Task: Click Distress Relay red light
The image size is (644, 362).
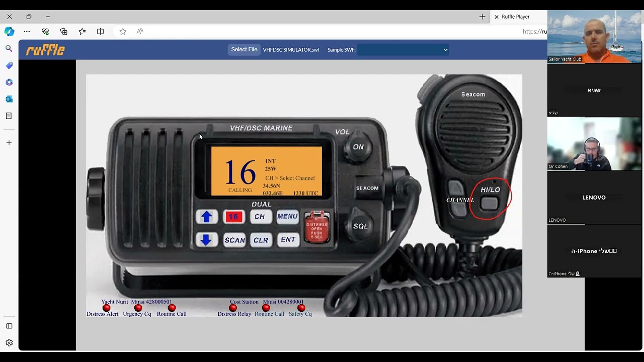Action: pos(233,308)
